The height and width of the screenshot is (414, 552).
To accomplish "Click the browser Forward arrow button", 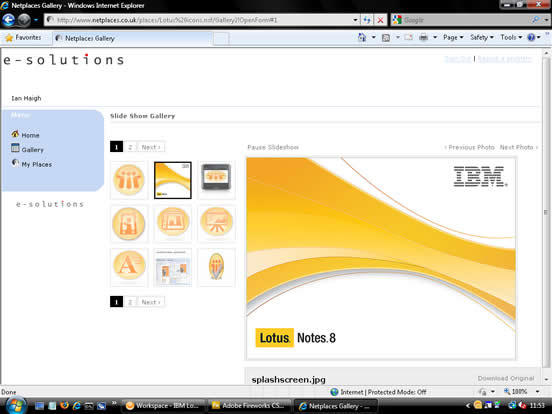I will 24,20.
